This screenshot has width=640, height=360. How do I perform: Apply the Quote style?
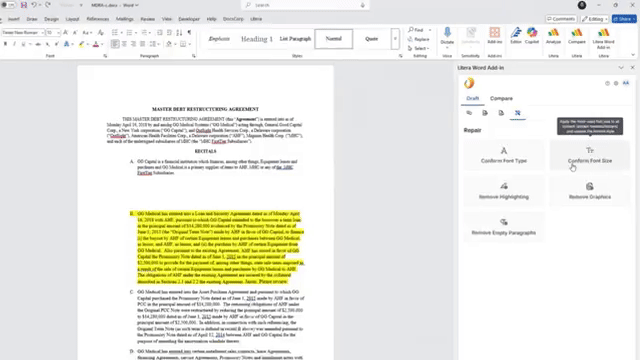(371, 39)
